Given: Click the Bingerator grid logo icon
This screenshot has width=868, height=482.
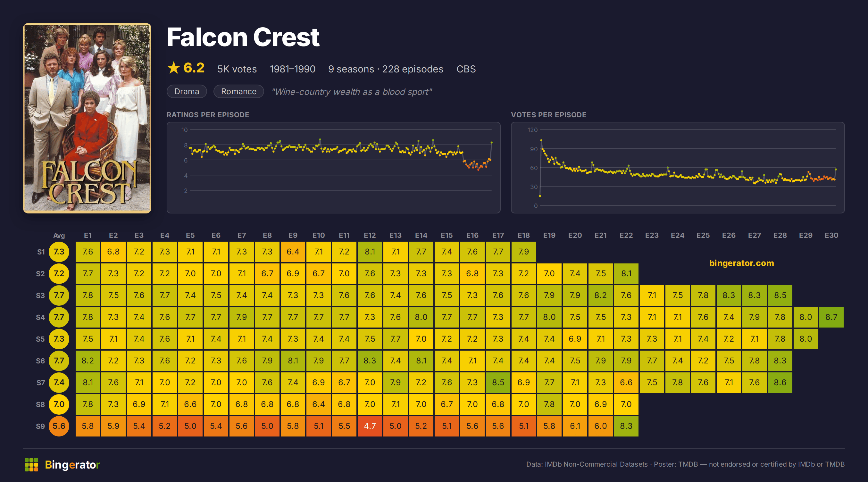Looking at the screenshot, I should (31, 464).
